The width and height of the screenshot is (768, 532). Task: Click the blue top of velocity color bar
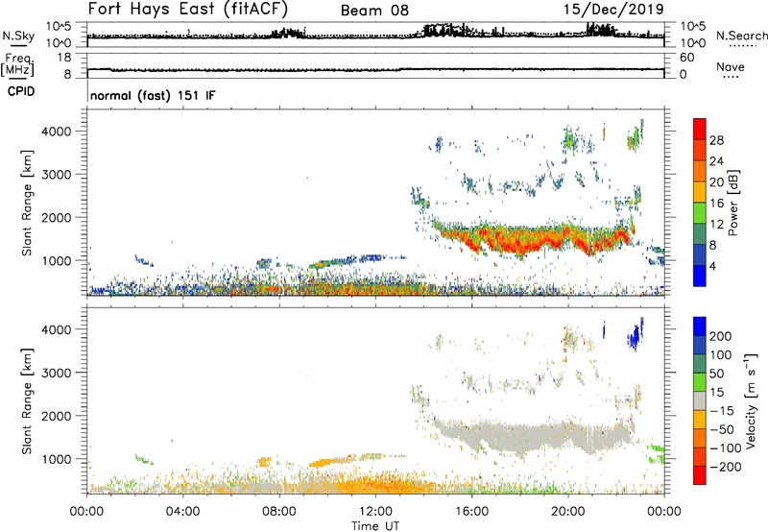(700, 326)
